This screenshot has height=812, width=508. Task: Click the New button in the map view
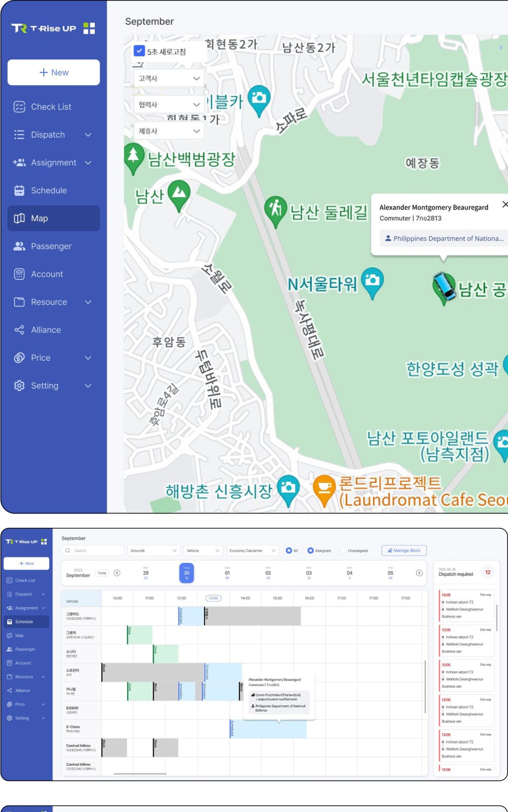coord(53,72)
